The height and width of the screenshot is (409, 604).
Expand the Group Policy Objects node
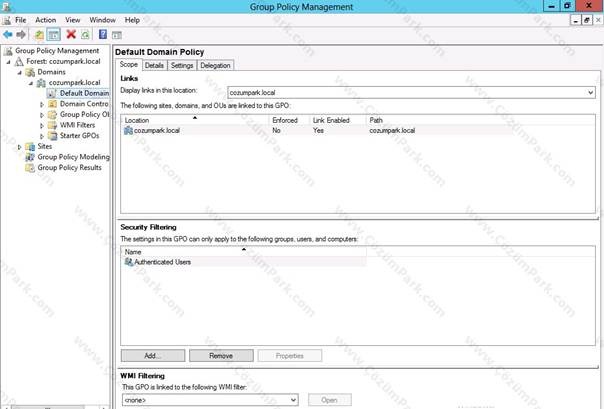42,115
